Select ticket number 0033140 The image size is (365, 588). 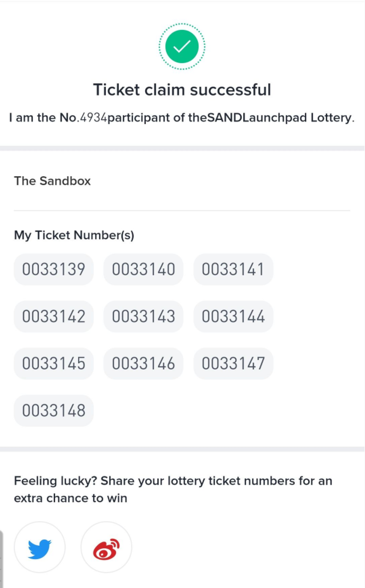143,269
